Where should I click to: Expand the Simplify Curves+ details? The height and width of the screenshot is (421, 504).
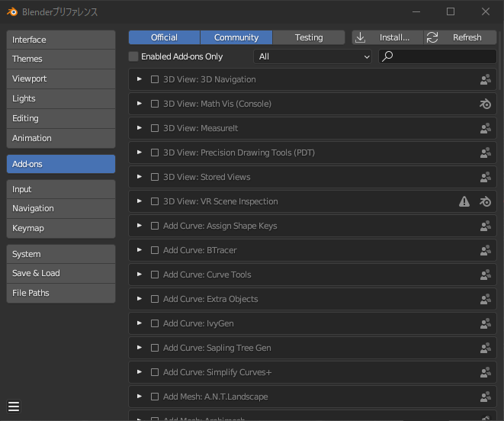click(x=140, y=372)
